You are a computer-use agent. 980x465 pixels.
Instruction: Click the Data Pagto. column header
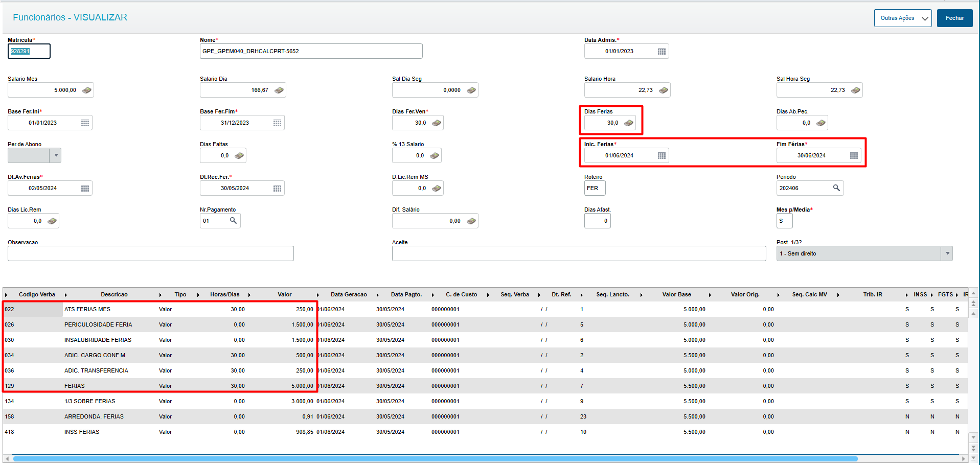click(x=406, y=294)
